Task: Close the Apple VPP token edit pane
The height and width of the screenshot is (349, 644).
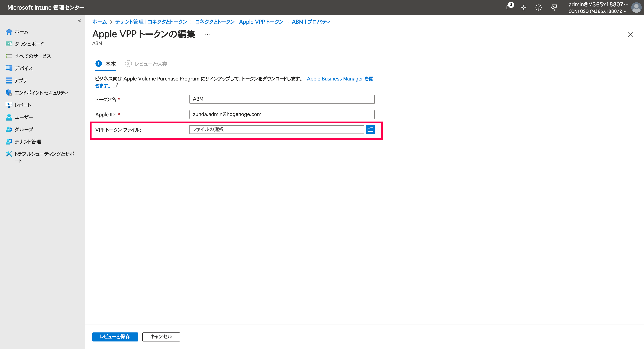Action: (x=630, y=34)
